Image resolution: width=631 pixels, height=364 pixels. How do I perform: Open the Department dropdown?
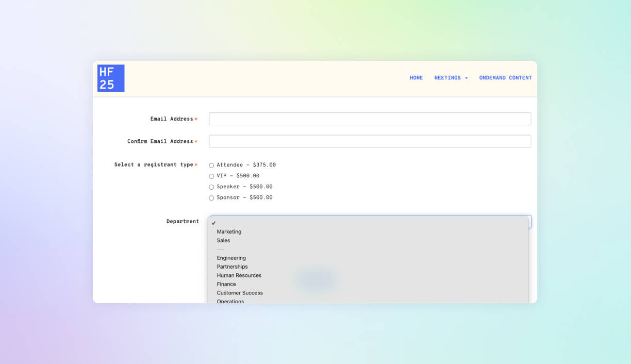tap(370, 222)
